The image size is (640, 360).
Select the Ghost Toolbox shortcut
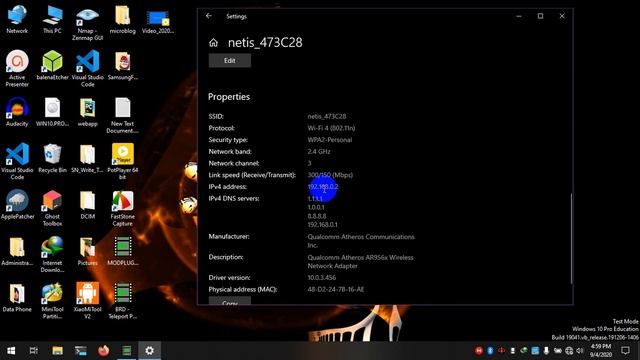[52, 208]
